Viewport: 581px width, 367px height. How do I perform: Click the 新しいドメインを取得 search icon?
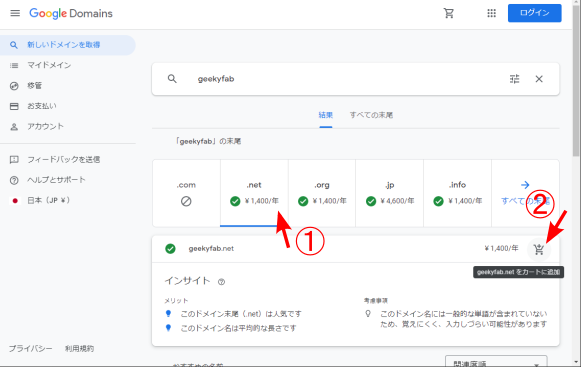tap(14, 45)
